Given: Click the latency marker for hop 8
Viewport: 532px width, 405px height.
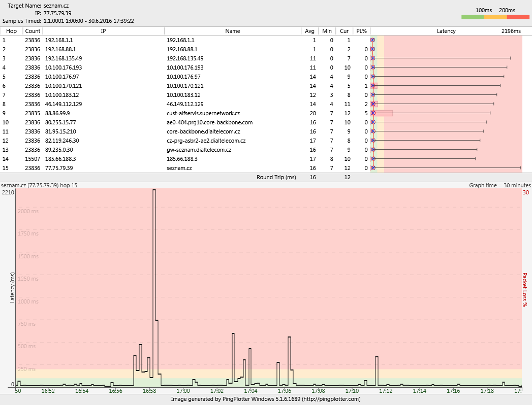Looking at the screenshot, I should pyautogui.click(x=373, y=104).
